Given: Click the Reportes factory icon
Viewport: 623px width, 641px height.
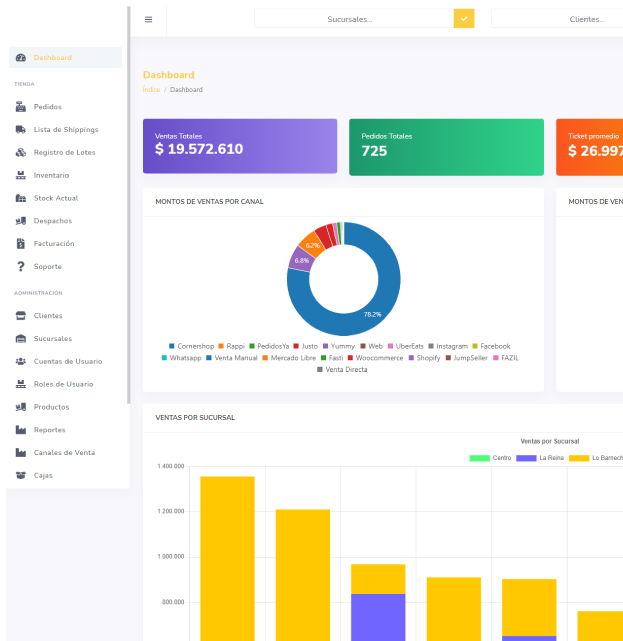Looking at the screenshot, I should click(21, 430).
